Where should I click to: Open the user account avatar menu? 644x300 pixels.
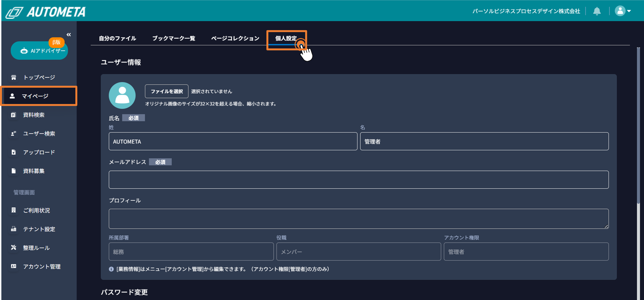623,11
